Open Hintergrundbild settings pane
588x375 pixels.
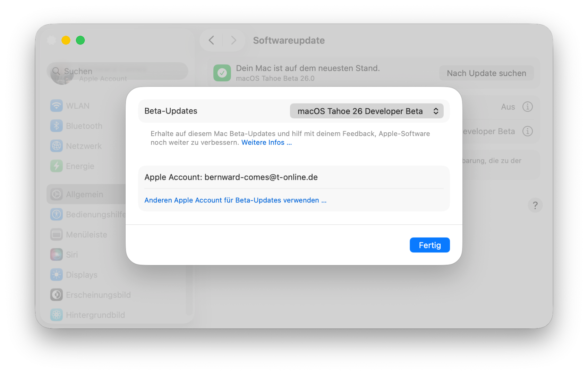pos(95,315)
